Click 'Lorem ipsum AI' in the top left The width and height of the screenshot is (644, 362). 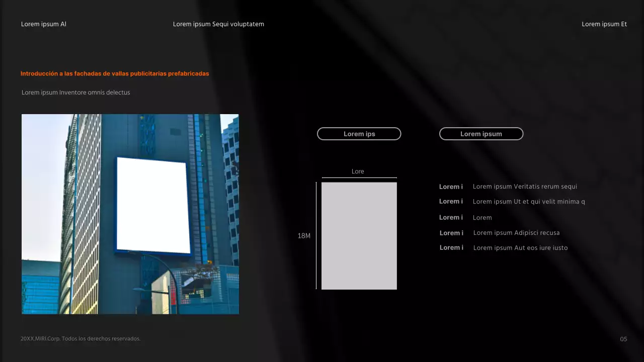click(x=44, y=24)
